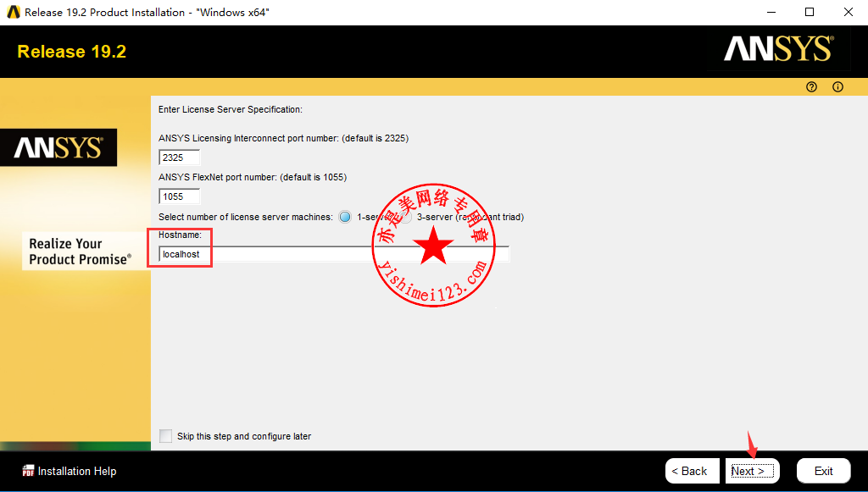The width and height of the screenshot is (868, 492).
Task: Select the 1-server radio button
Action: [345, 217]
